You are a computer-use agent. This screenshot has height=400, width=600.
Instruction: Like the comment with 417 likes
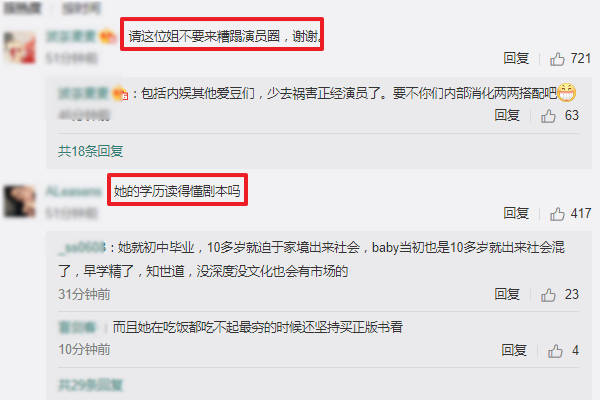click(x=557, y=214)
